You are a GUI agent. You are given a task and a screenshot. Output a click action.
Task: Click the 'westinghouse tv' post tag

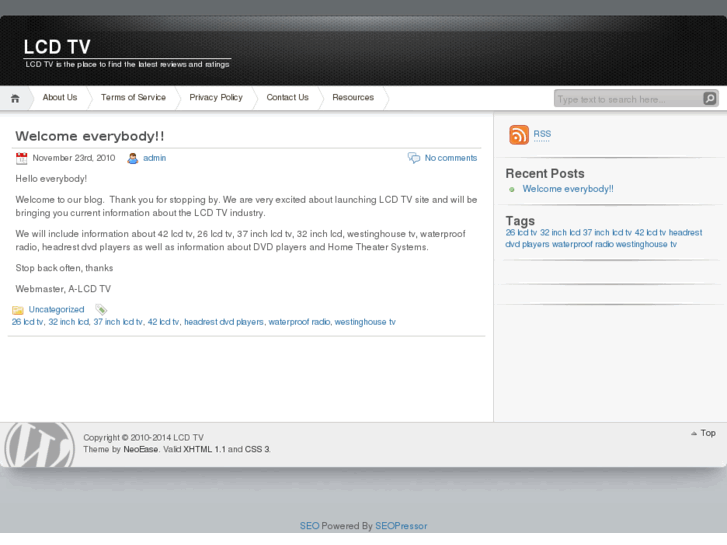[365, 322]
